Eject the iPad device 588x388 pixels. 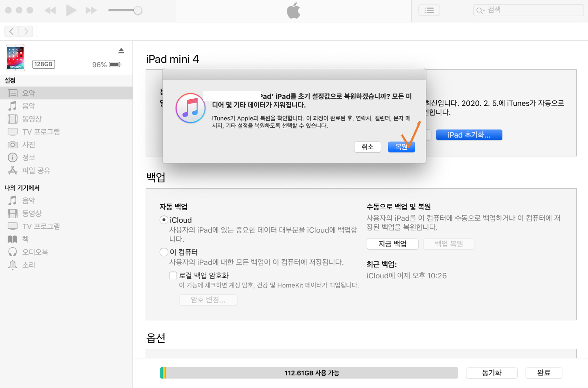click(x=121, y=51)
